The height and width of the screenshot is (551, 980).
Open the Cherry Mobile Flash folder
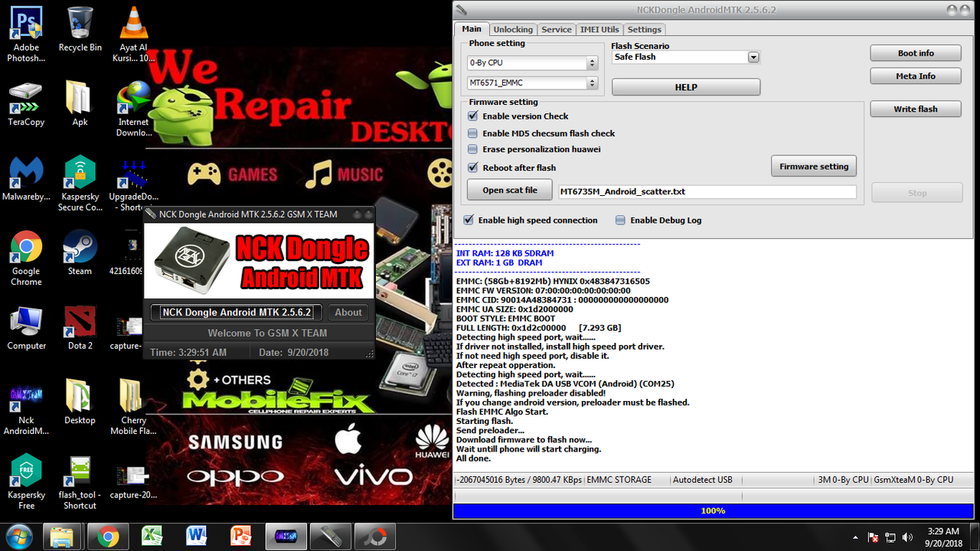[133, 408]
